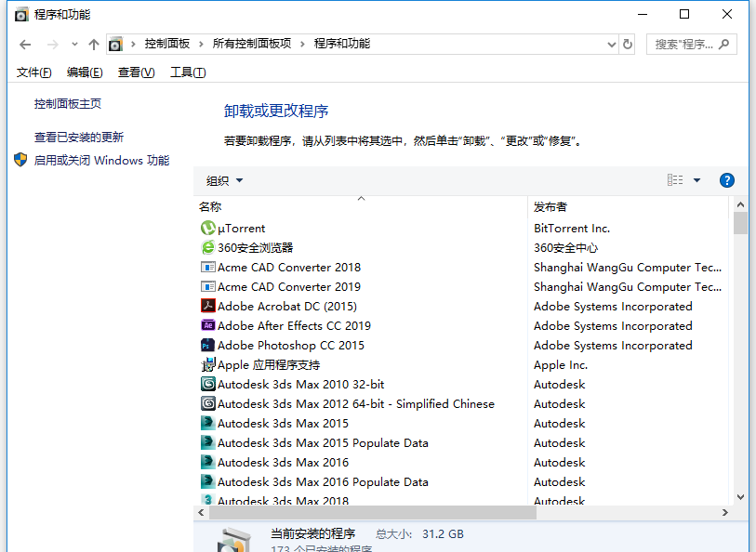Go up one level with the up arrow

(94, 45)
